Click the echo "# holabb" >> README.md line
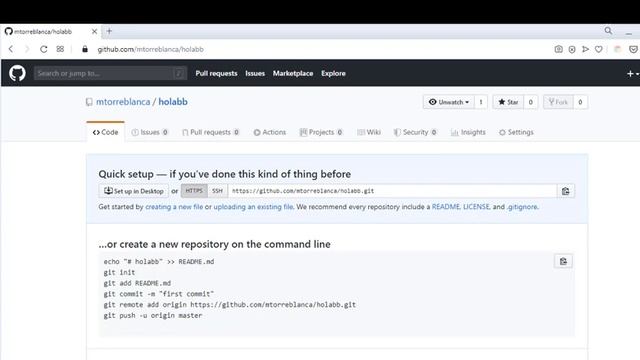The image size is (640, 360). click(159, 262)
